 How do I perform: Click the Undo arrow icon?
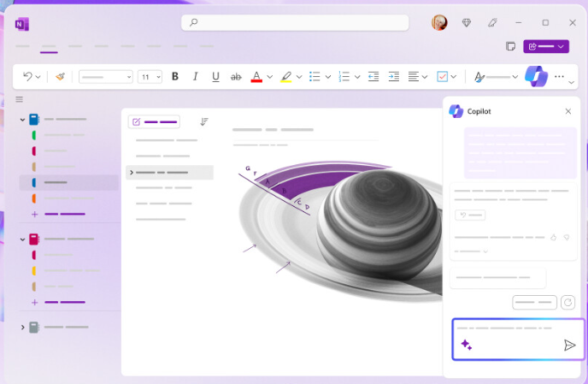27,76
